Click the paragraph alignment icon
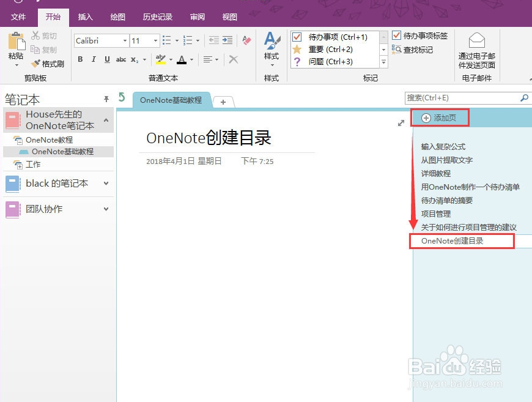Viewport: 532px width, 402px height. point(207,59)
